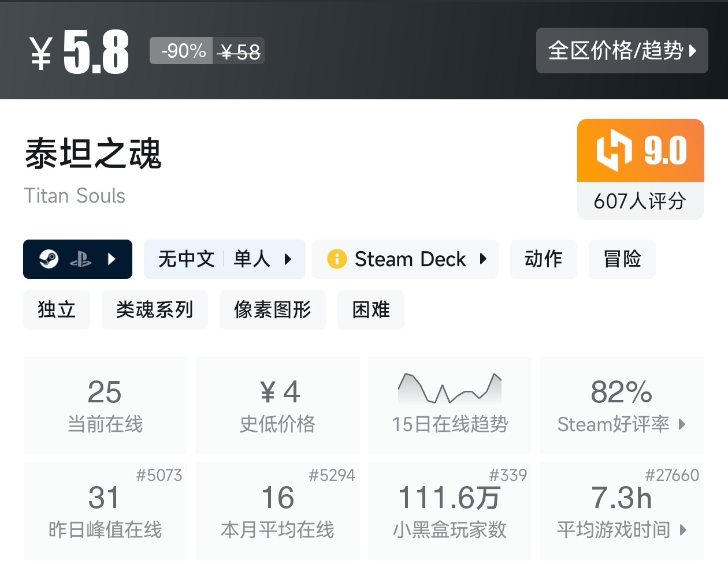Select the 独立 tag
Screen dimensions: 728x564
pos(57,310)
